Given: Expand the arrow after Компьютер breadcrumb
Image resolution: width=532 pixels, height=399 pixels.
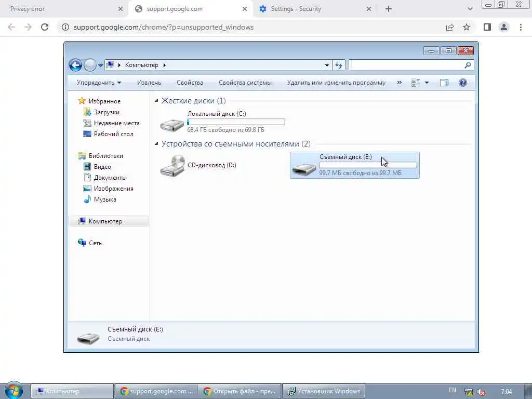Looking at the screenshot, I should 165,65.
